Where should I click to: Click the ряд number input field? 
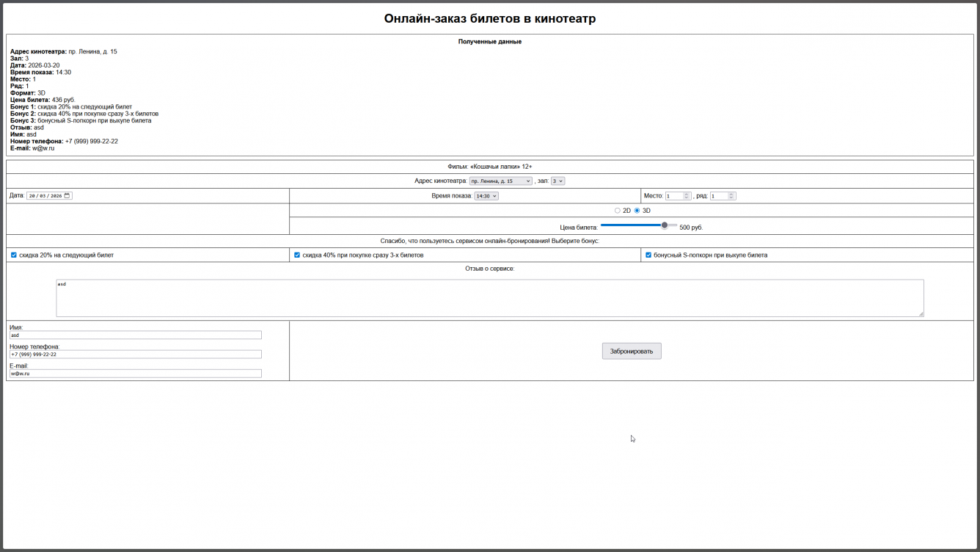[723, 196]
